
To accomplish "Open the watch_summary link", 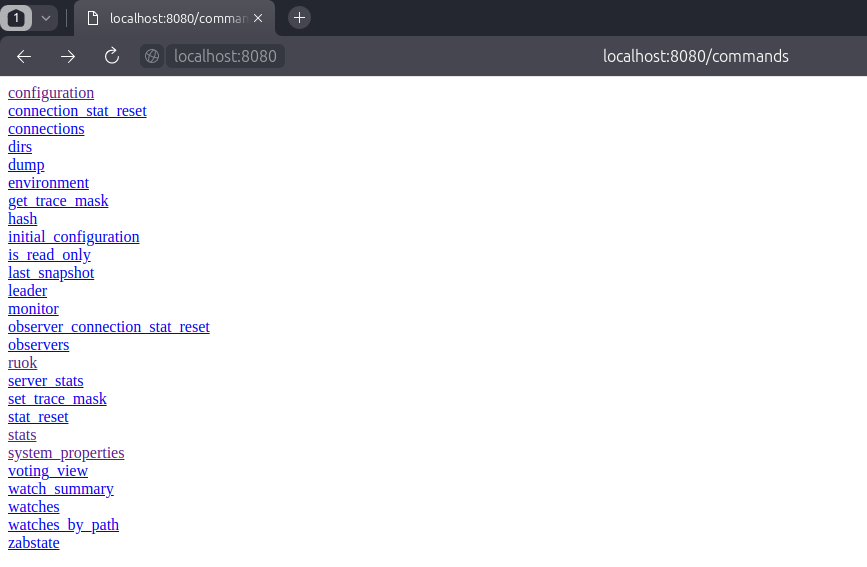I will click(61, 489).
